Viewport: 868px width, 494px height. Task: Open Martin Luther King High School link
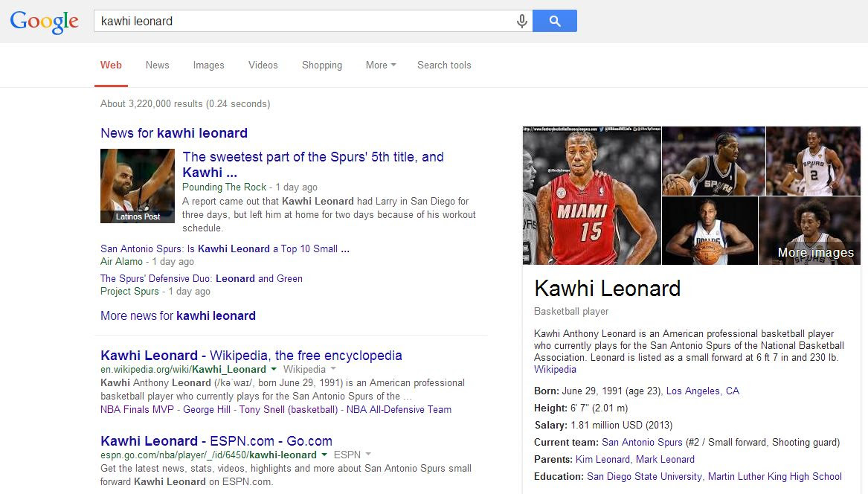pyautogui.click(x=774, y=477)
